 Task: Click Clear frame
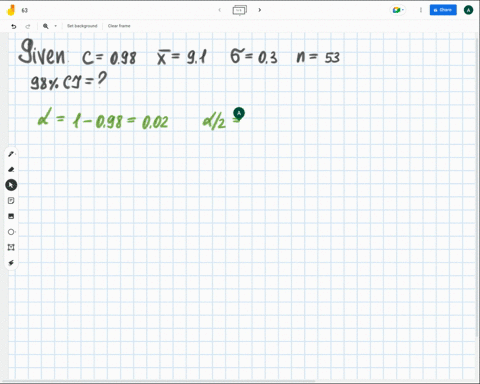pos(119,26)
